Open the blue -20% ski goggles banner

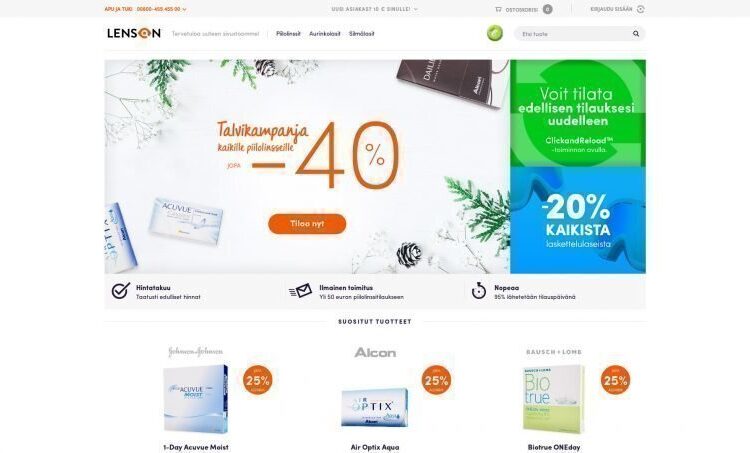578,220
